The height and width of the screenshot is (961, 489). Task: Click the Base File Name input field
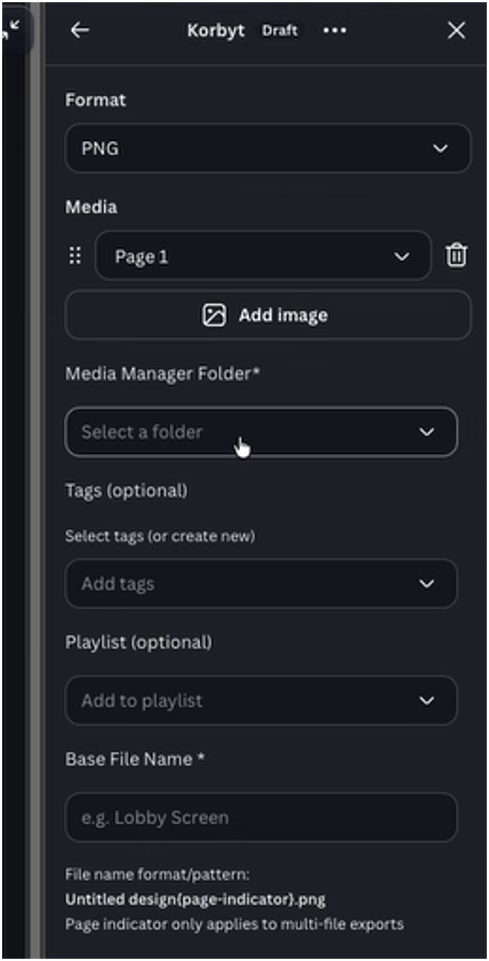(261, 818)
